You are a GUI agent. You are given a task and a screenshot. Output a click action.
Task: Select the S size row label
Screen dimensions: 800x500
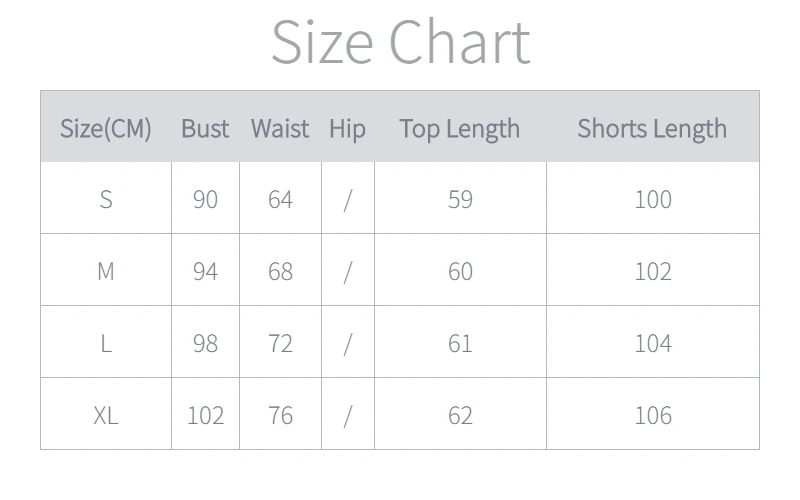(x=106, y=199)
